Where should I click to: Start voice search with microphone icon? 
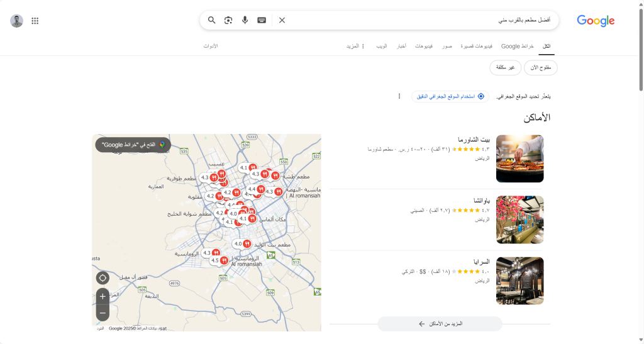245,20
